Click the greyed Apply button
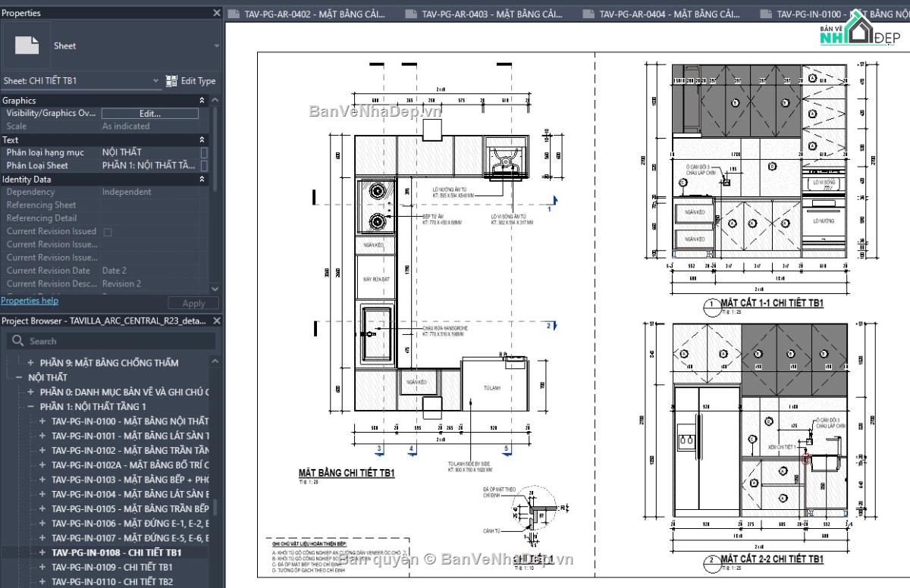Screen dimensions: 910x588 click(193, 303)
